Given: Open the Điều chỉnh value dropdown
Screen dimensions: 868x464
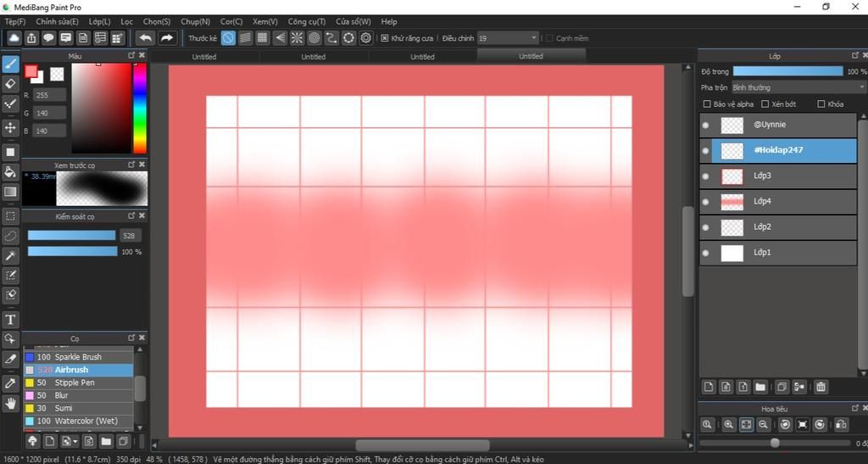Looking at the screenshot, I should (x=509, y=38).
